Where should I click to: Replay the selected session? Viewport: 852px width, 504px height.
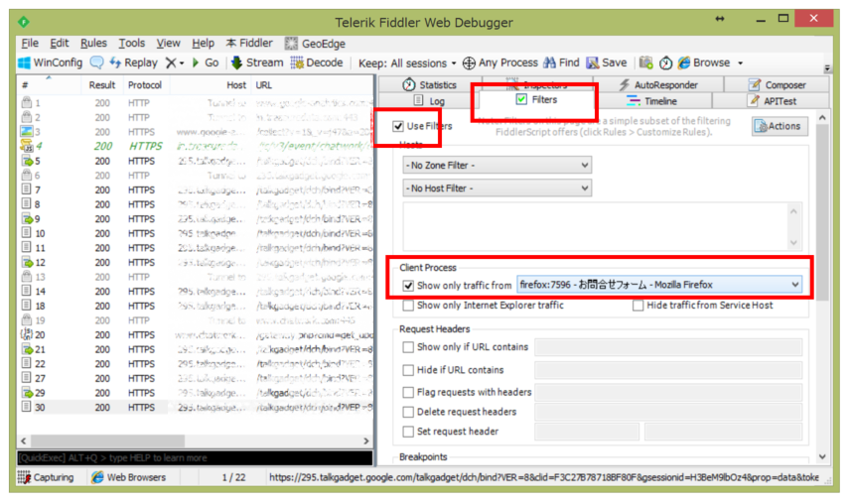(134, 63)
